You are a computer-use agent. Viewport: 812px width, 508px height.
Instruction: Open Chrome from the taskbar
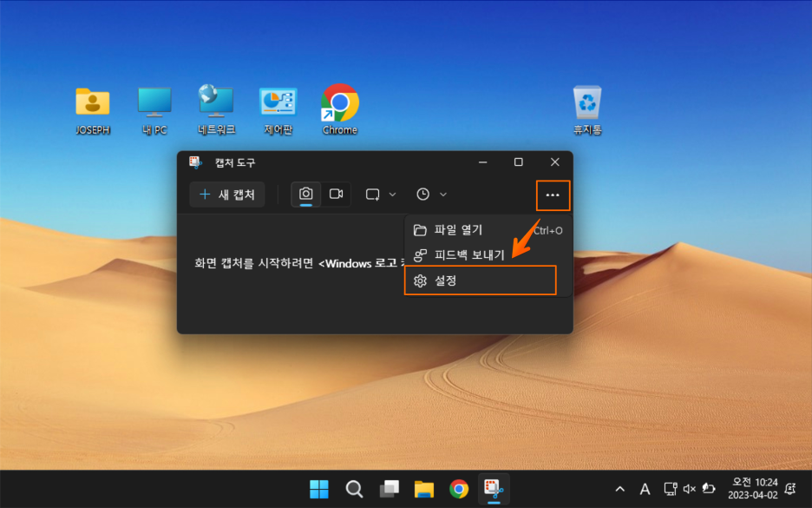459,489
